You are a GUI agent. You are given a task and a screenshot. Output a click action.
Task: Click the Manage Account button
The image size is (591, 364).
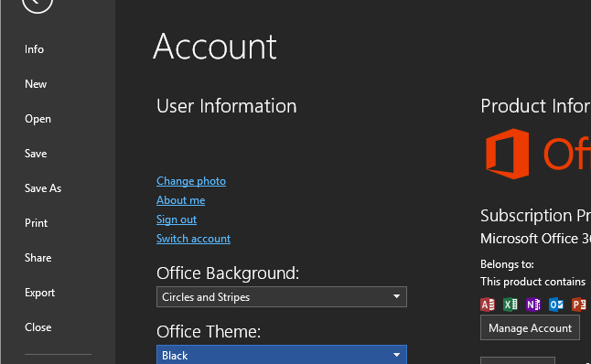coord(530,327)
